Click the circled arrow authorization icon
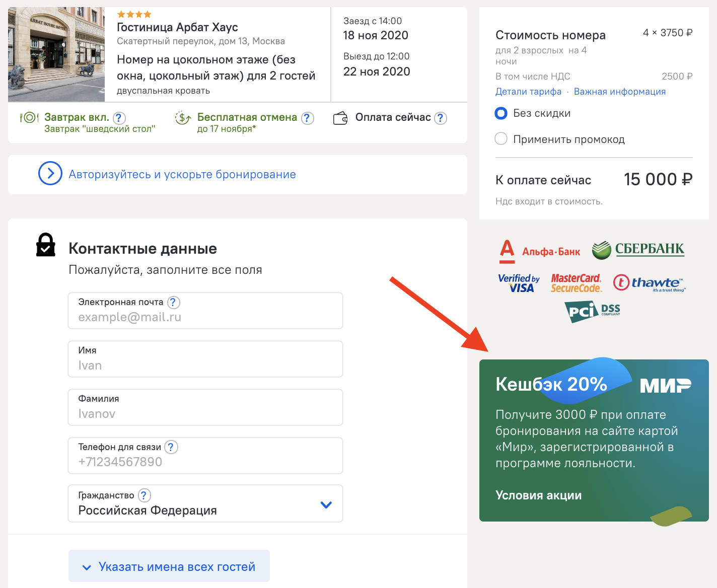The height and width of the screenshot is (588, 717). (50, 174)
